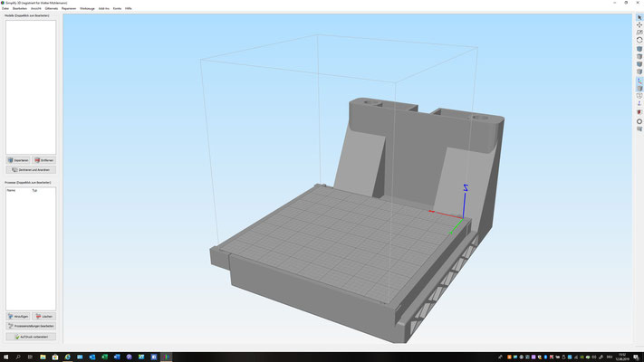This screenshot has height=362, width=644.
Task: Select the normal selection arrow tool
Action: [x=639, y=17]
